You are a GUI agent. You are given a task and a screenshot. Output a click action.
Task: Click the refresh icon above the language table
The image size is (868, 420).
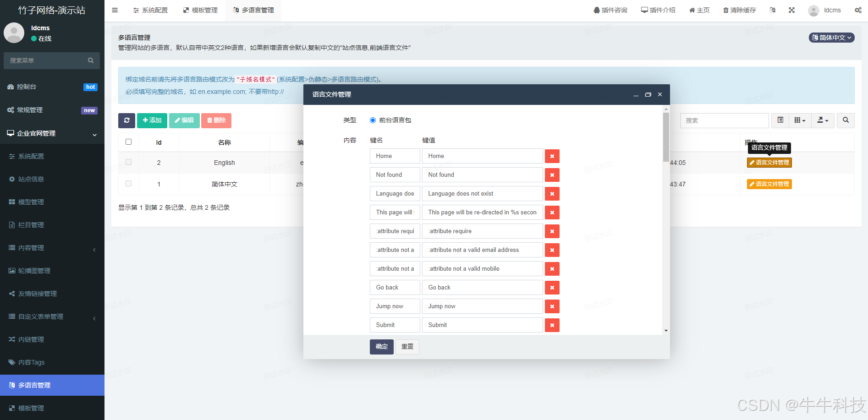pyautogui.click(x=127, y=120)
